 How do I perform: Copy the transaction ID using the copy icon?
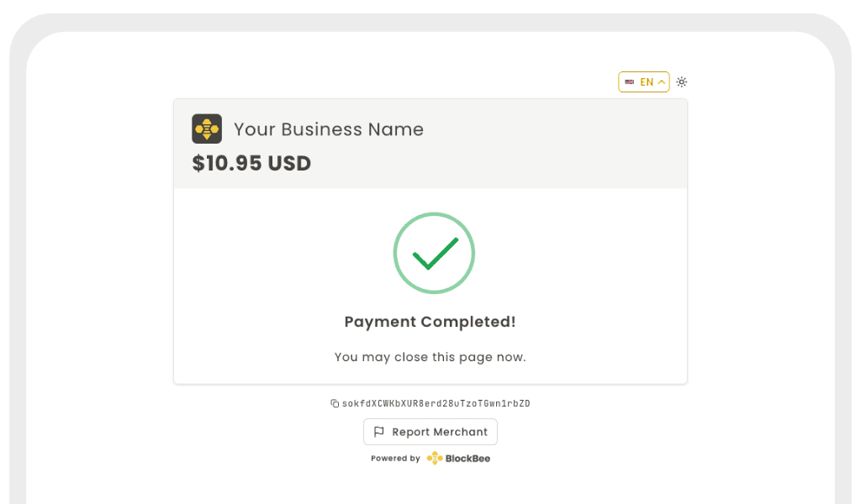pyautogui.click(x=335, y=403)
